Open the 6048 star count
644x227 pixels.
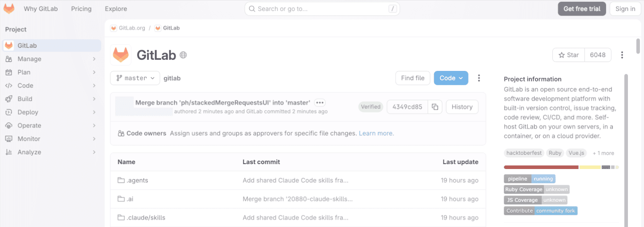598,55
